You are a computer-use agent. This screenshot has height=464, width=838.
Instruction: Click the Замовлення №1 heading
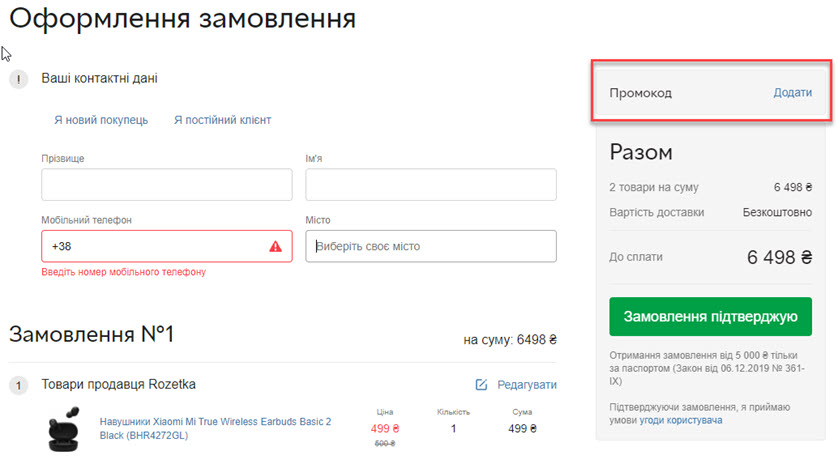[x=91, y=335]
